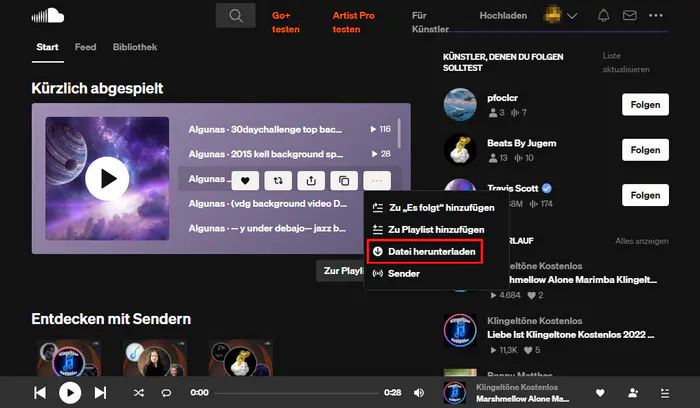Open the first Klingeltöne station card
The height and width of the screenshot is (408, 700).
(69, 358)
